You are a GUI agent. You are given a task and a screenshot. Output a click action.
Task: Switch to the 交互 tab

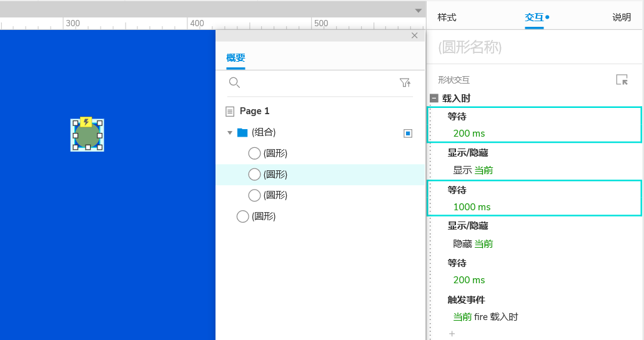click(x=534, y=17)
